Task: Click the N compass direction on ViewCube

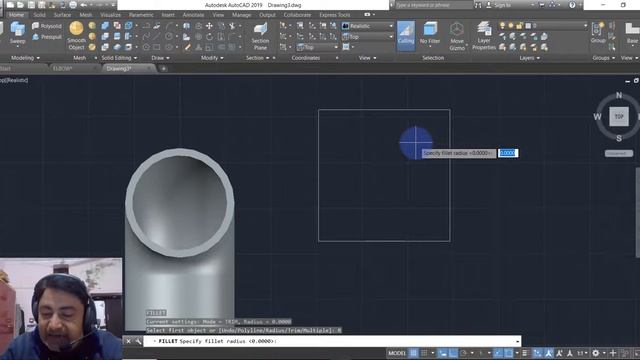Action: [619, 95]
